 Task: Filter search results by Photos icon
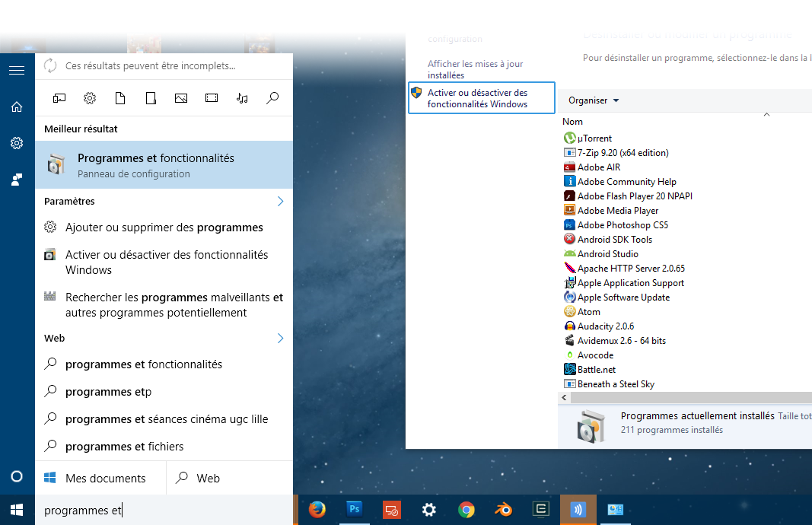point(181,97)
